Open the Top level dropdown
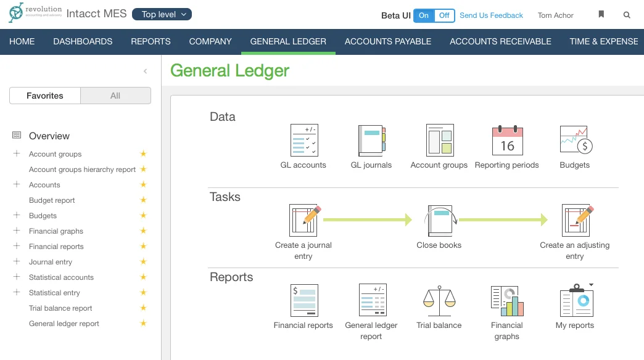The width and height of the screenshot is (644, 360). click(x=162, y=14)
